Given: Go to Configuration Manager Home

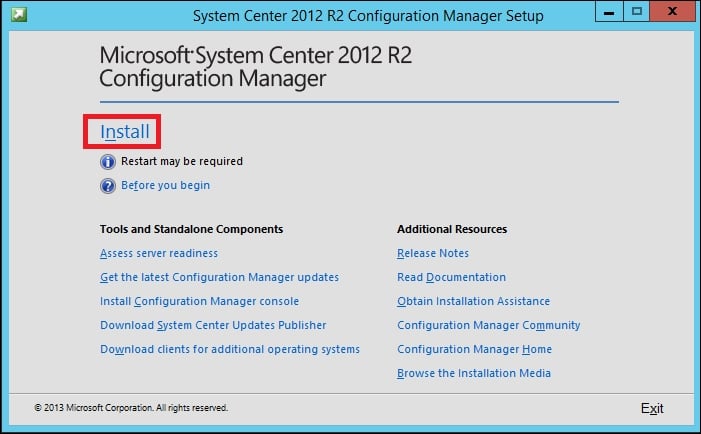Looking at the screenshot, I should click(474, 350).
